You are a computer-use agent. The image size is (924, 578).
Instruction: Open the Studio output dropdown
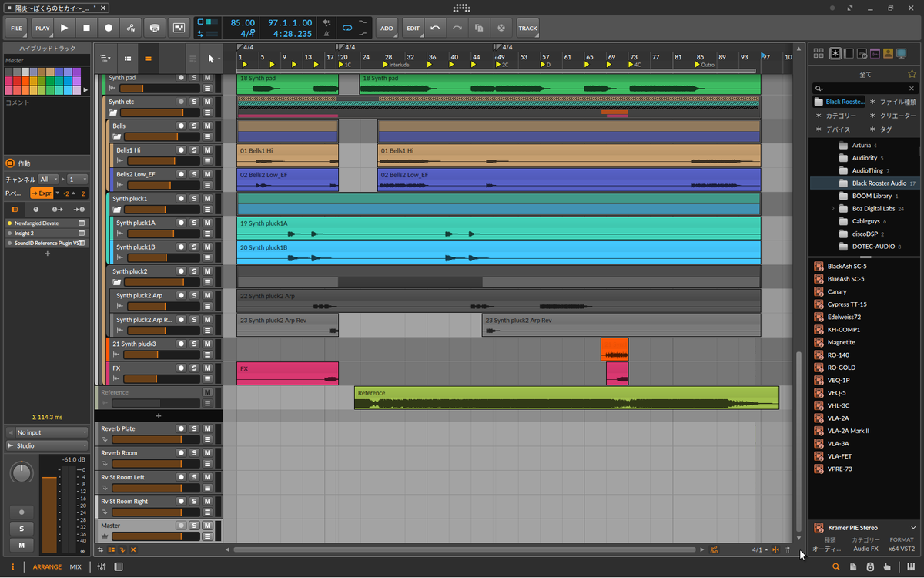[x=47, y=445]
